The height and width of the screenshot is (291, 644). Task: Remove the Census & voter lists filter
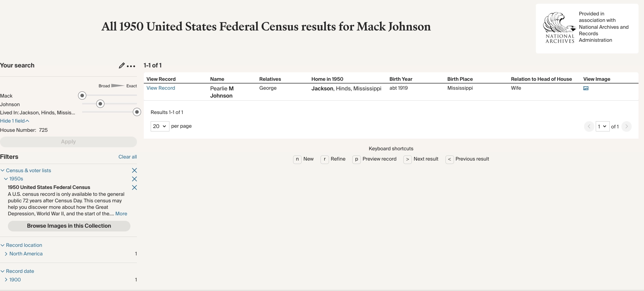click(x=134, y=170)
